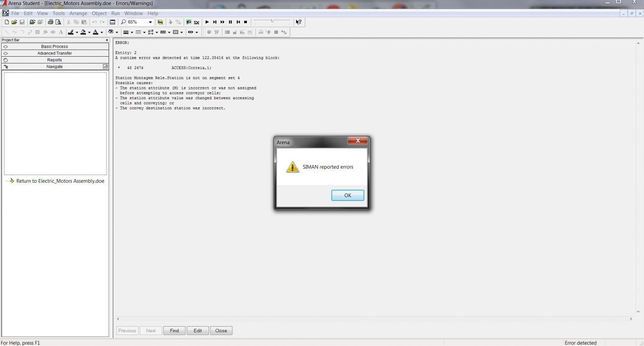The width and height of the screenshot is (644, 346).
Task: Start the simulation with Go button
Action: pyautogui.click(x=207, y=22)
